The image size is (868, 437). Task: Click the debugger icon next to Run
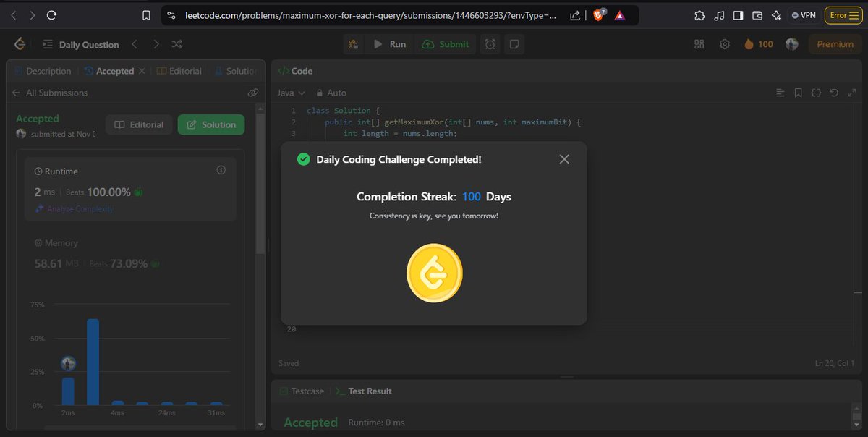pos(353,44)
